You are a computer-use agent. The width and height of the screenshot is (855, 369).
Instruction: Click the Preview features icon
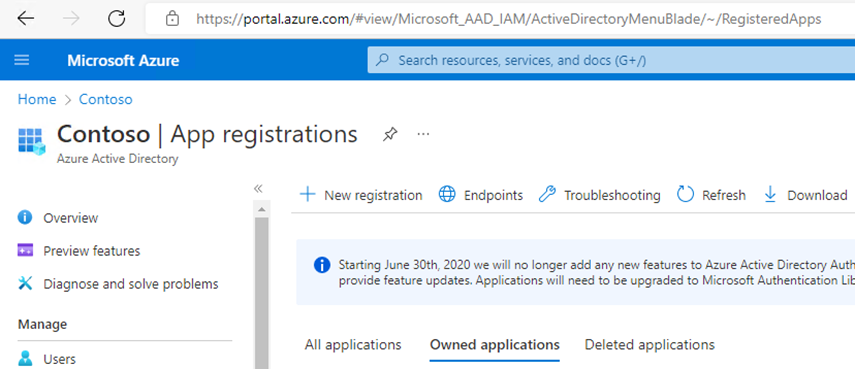pos(25,250)
